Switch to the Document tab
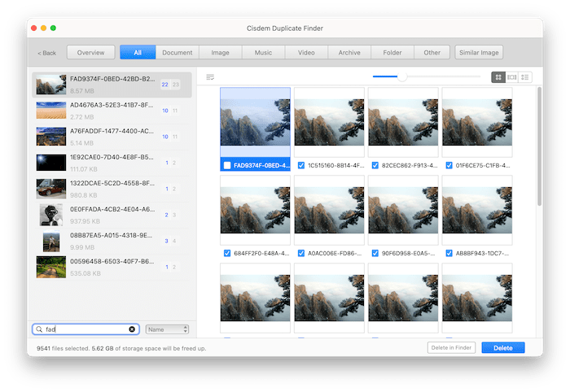Viewport: 570px width, 392px height. [x=177, y=53]
